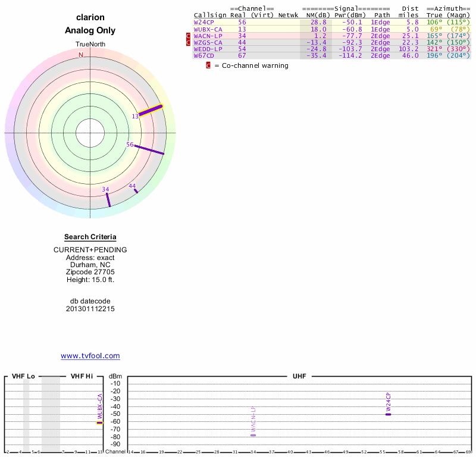Click the red N north marker on radar
The width and height of the screenshot is (476, 457).
click(x=81, y=55)
